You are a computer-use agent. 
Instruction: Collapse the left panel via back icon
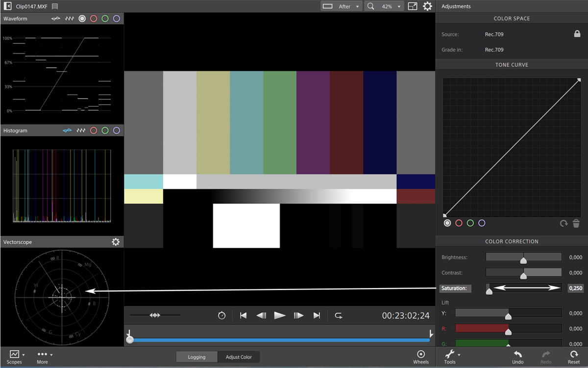[7, 6]
